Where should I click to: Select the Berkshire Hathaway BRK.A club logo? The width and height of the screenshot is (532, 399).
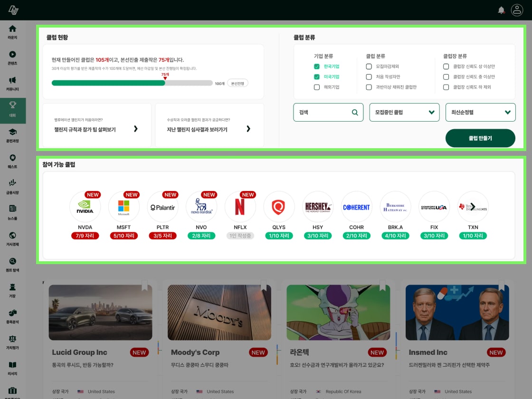pos(395,207)
